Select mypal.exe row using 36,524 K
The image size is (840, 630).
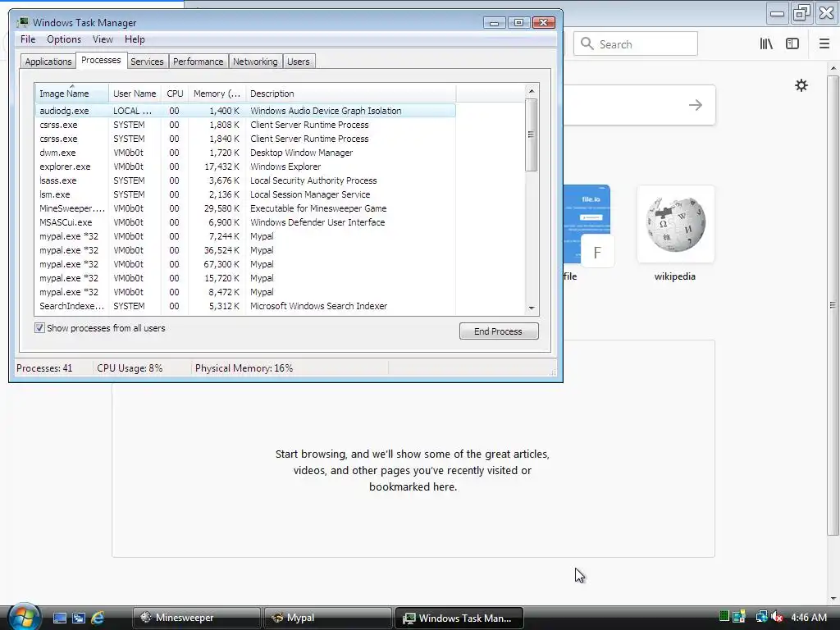point(245,250)
